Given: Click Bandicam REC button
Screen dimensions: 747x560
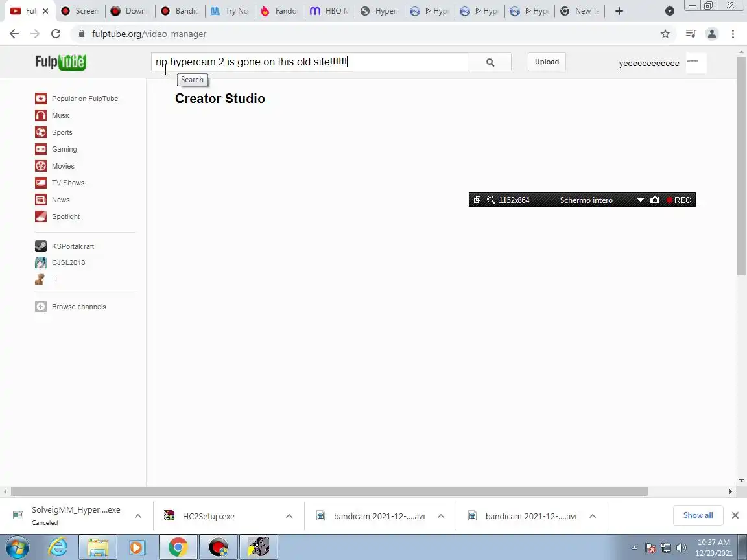Looking at the screenshot, I should [679, 200].
